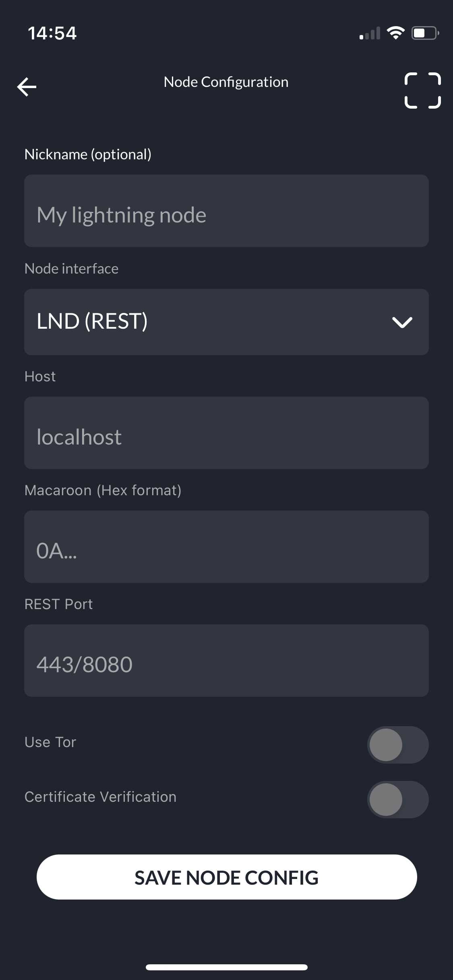This screenshot has width=453, height=980.
Task: Toggle Certificate Verification switch
Action: point(398,799)
